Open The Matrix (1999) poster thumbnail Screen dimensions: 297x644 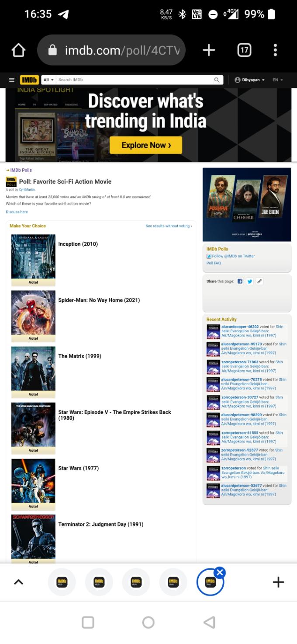point(33,369)
